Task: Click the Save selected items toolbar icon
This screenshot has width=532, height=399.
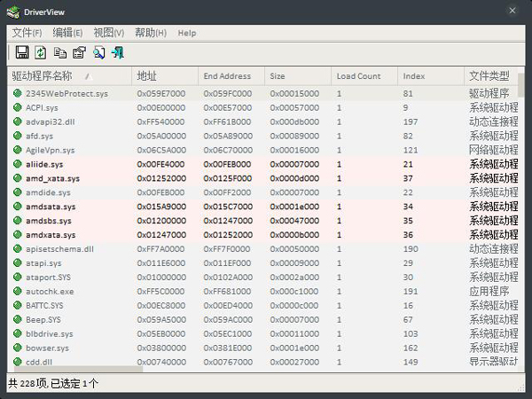Action: tap(22, 52)
